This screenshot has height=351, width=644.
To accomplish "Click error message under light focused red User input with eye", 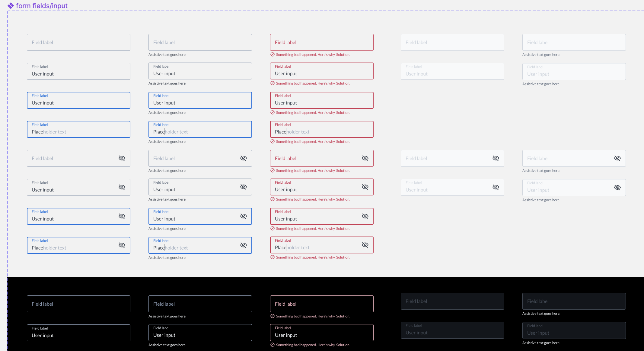I will pyautogui.click(x=313, y=229).
